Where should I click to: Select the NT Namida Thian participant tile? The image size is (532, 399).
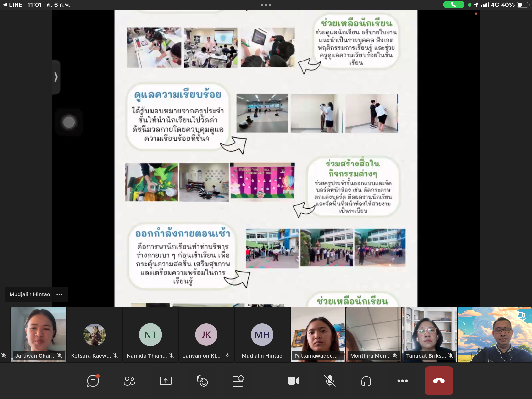[150, 334]
